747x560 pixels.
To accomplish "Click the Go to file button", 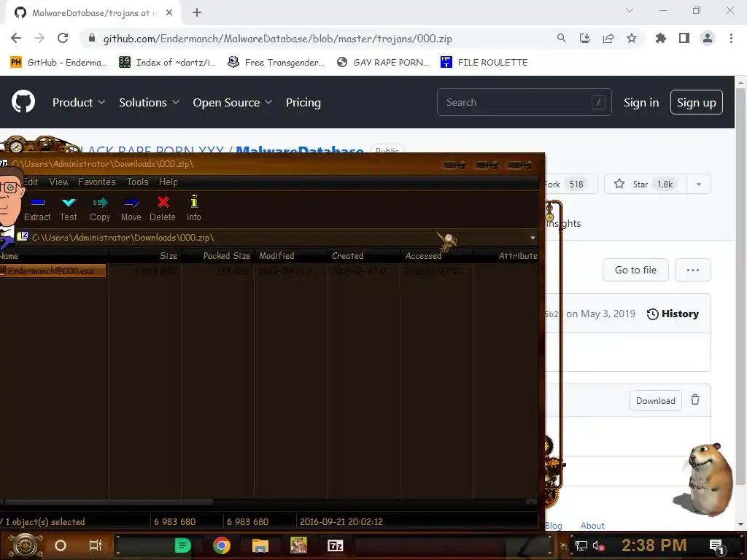I will pyautogui.click(x=635, y=270).
